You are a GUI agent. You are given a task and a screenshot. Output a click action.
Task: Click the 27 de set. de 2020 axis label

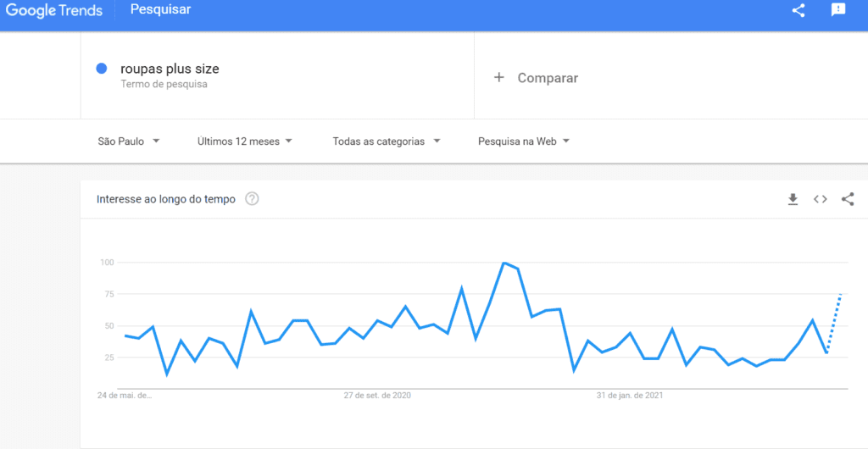pyautogui.click(x=377, y=396)
